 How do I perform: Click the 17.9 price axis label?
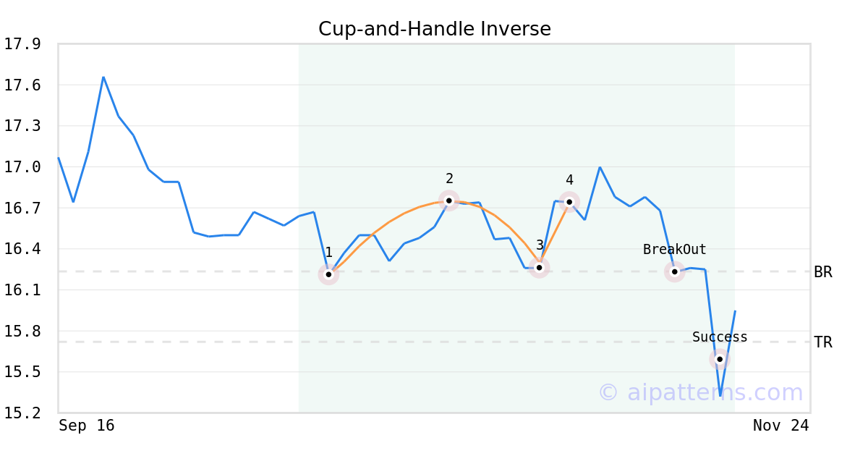coord(22,44)
